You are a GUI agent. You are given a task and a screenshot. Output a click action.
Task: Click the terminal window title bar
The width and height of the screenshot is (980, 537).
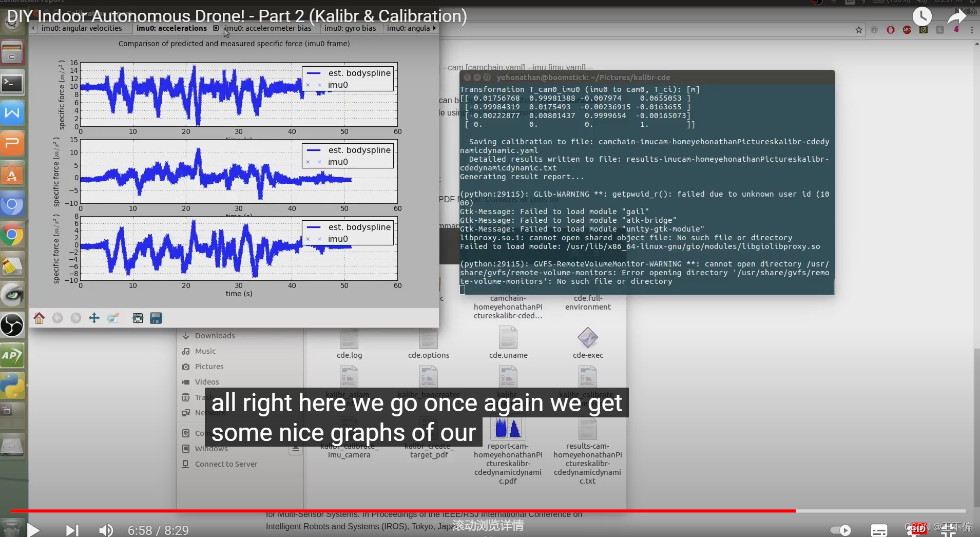click(x=647, y=78)
